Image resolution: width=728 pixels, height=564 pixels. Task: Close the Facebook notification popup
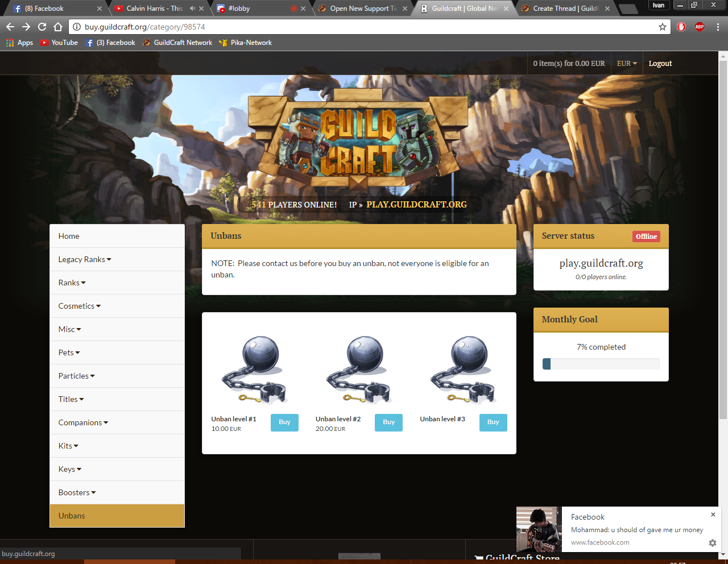pyautogui.click(x=713, y=515)
